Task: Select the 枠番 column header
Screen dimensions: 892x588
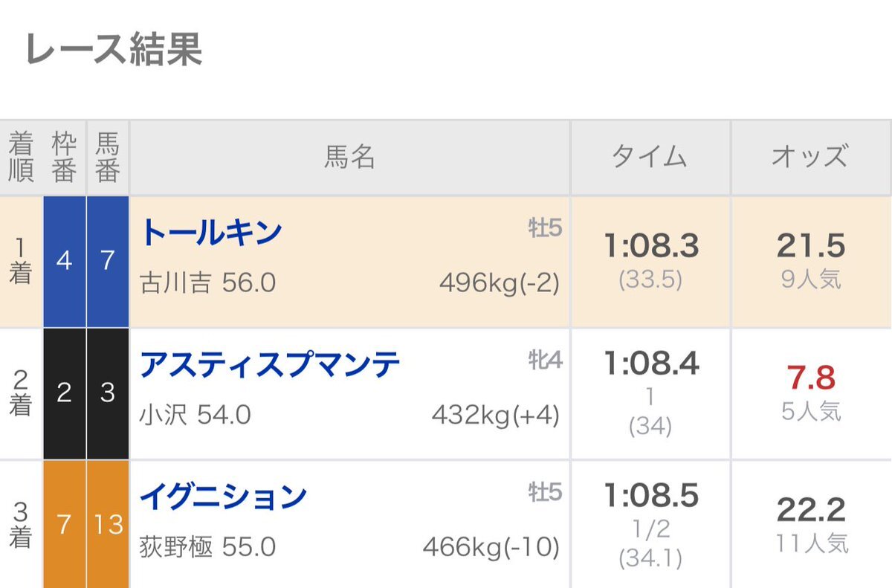Action: coord(64,158)
